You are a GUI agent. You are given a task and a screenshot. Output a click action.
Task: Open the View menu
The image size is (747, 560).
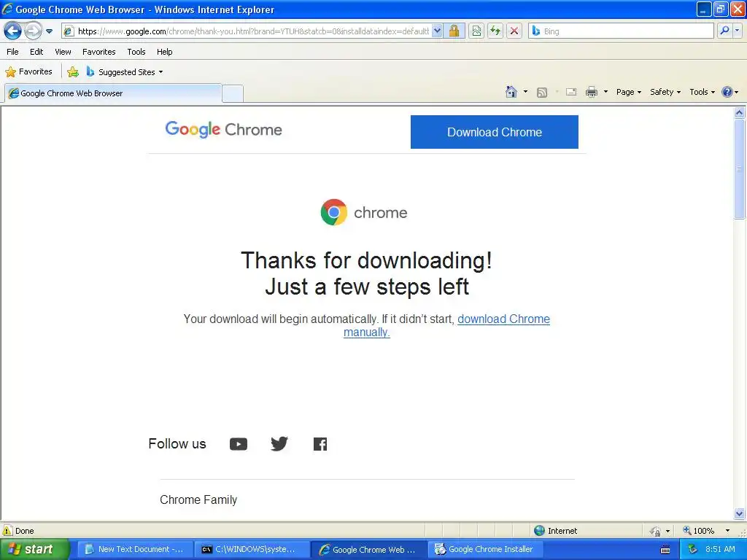[x=63, y=52]
